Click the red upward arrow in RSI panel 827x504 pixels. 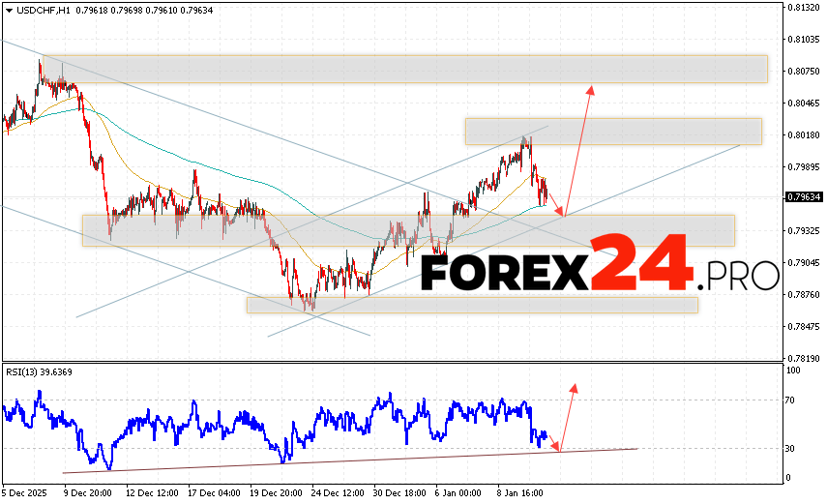(567, 417)
